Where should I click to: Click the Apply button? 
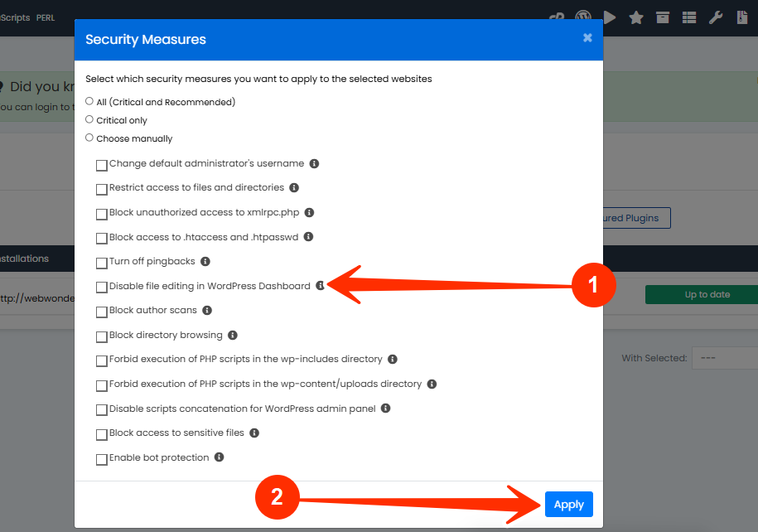(568, 505)
